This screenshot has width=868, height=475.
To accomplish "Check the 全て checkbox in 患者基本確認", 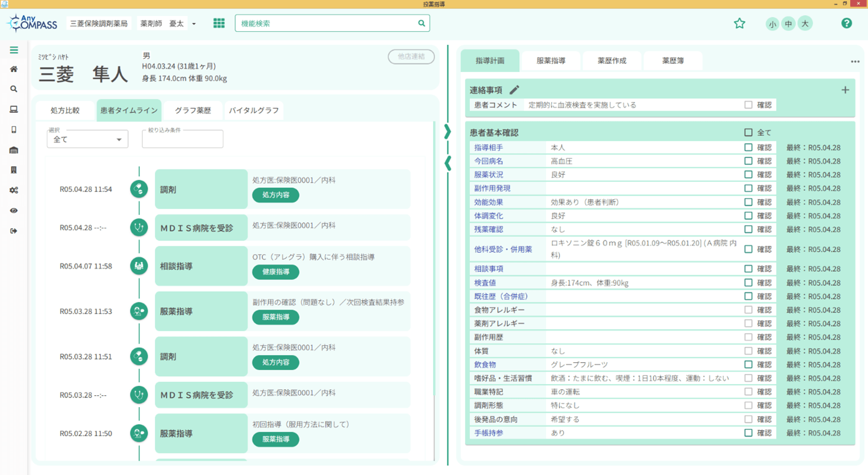I will pos(748,132).
